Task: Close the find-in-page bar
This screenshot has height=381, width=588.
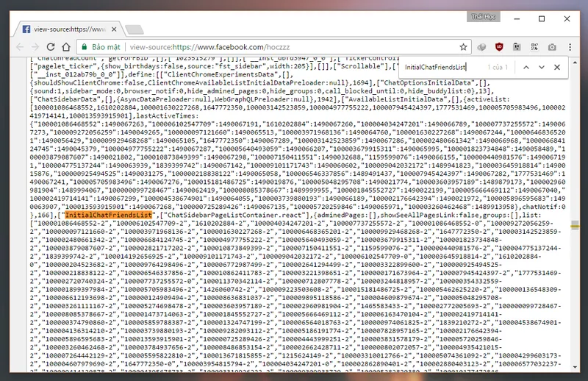Action: [558, 67]
